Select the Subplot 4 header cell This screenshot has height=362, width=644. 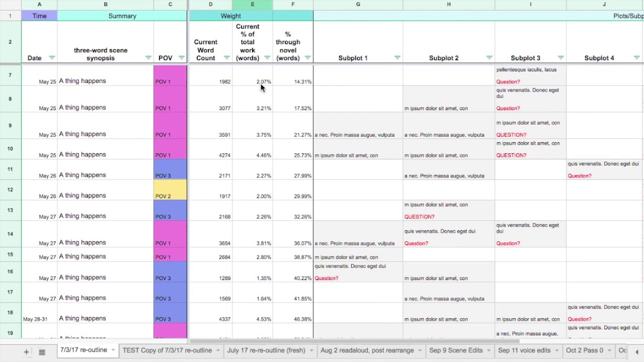point(604,42)
